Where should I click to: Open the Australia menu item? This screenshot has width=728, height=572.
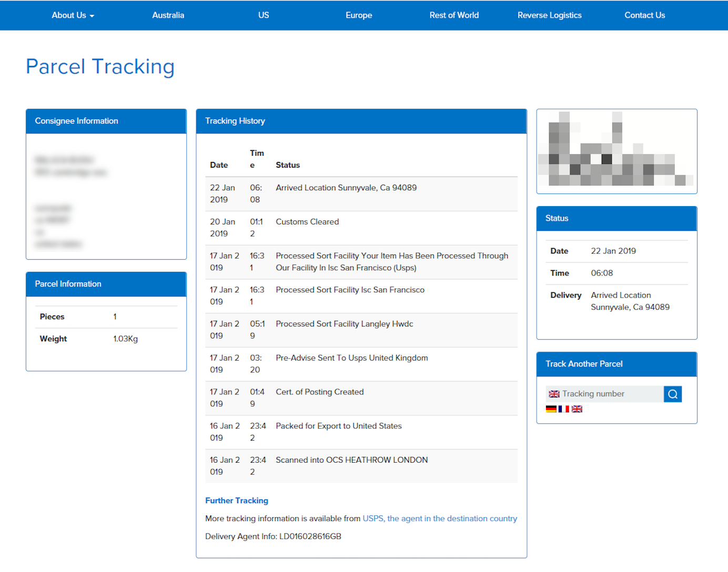pyautogui.click(x=168, y=15)
